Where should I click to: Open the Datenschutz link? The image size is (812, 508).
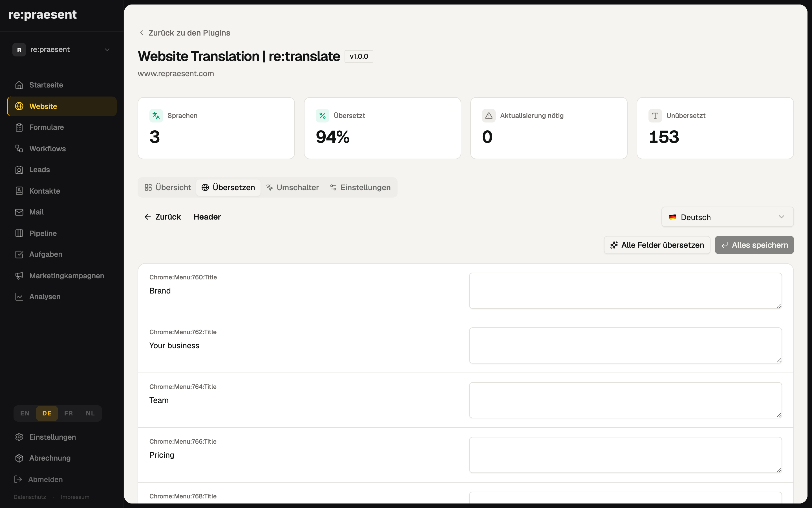click(x=30, y=497)
